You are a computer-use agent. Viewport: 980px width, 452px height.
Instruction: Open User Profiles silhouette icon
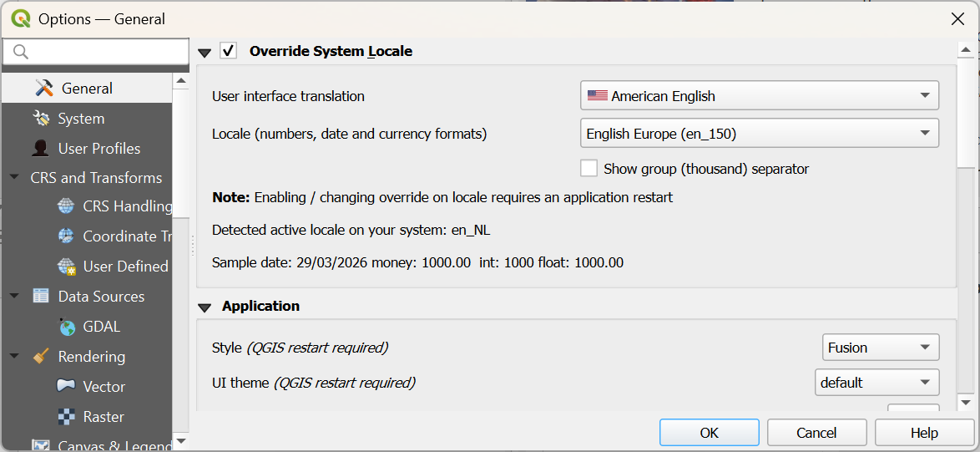point(41,149)
